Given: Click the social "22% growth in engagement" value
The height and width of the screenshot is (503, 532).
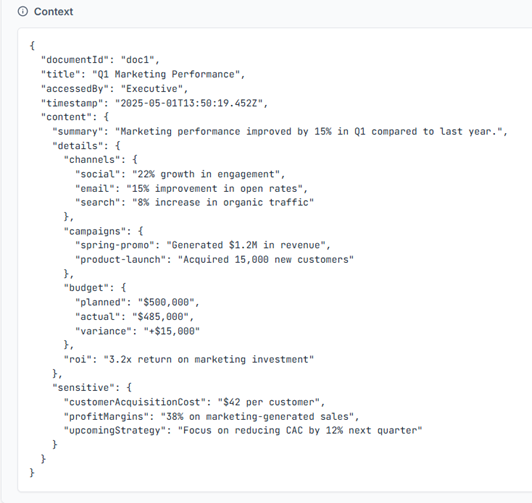Looking at the screenshot, I should tap(206, 174).
